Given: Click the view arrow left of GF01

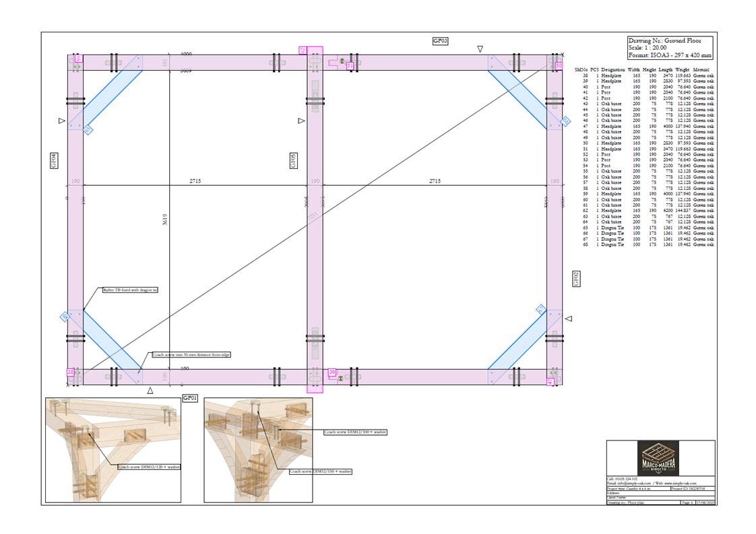Looking at the screenshot, I should point(150,391).
